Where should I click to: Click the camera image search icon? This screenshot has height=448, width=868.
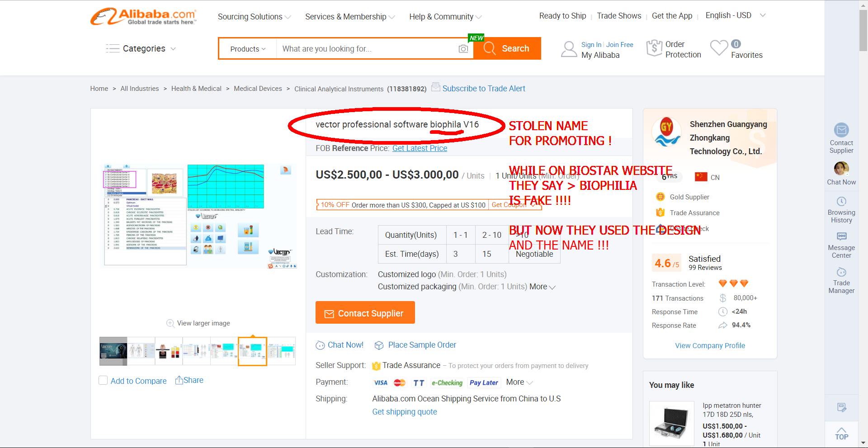pyautogui.click(x=463, y=49)
